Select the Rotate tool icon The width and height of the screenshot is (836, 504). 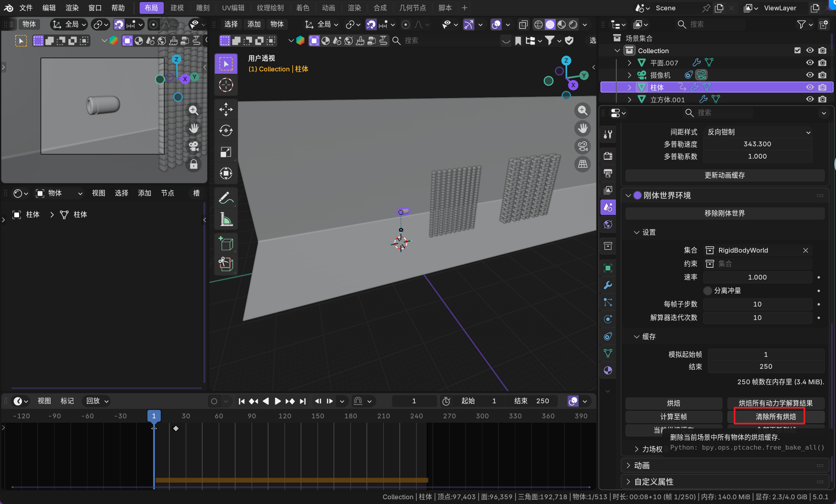226,130
